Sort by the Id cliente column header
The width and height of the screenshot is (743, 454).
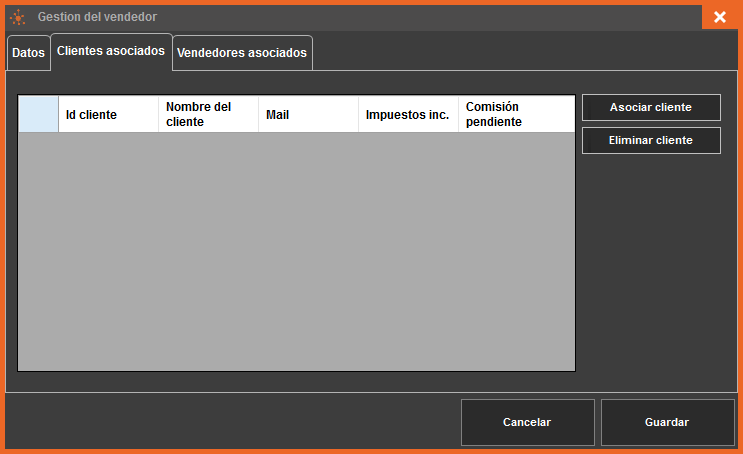108,114
